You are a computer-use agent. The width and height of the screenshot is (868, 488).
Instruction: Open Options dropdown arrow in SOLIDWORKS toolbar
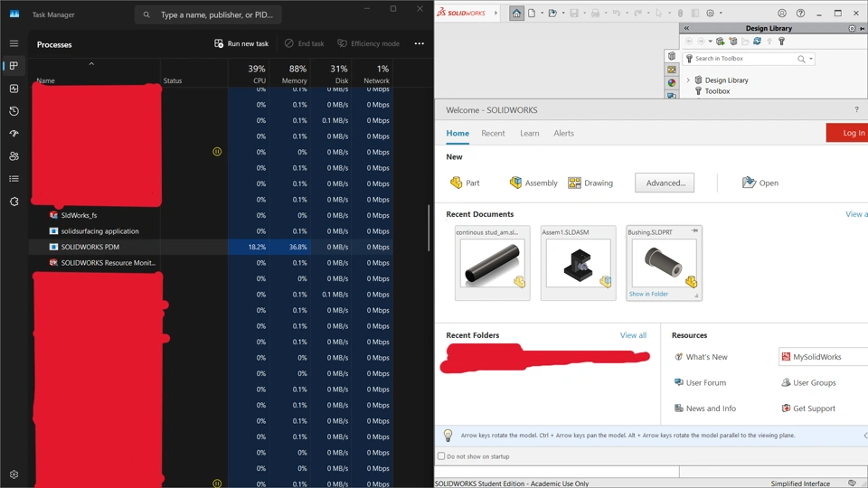coord(721,14)
